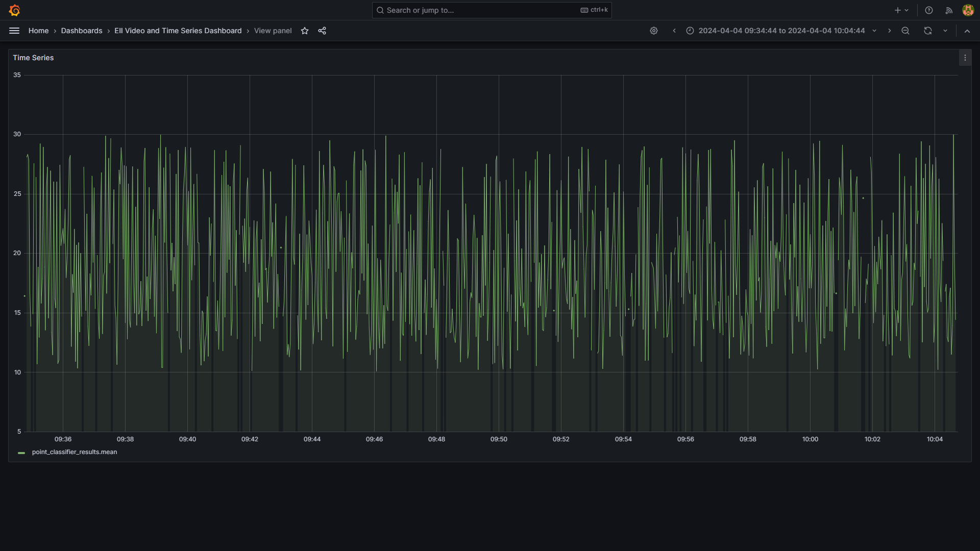Click the ctrl+k keyboard shortcut hint
Screen dimensions: 980x551
594,10
